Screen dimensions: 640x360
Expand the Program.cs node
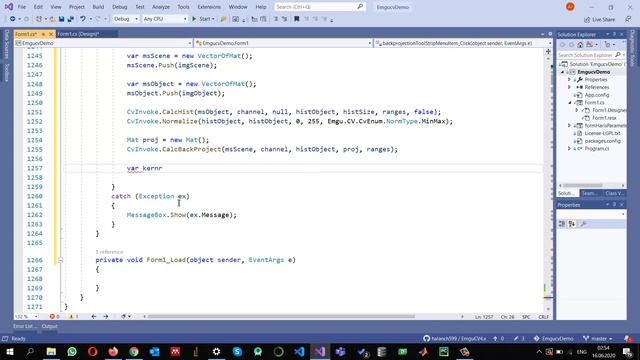[x=569, y=149]
